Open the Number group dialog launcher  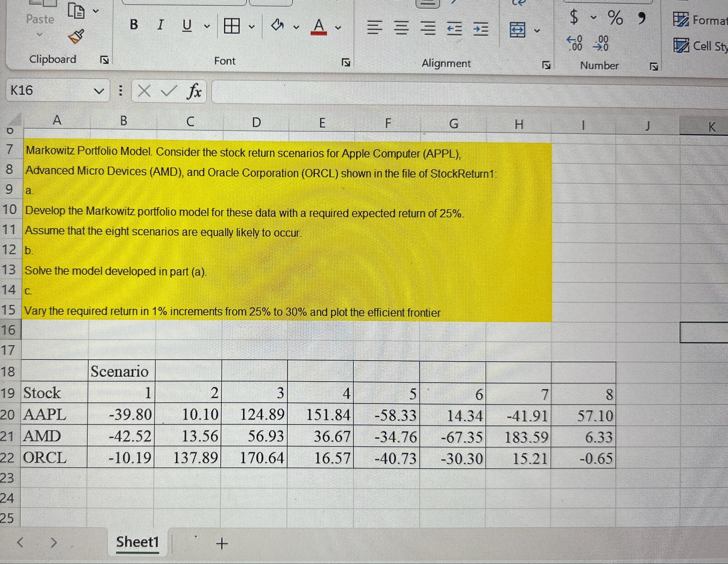(653, 66)
